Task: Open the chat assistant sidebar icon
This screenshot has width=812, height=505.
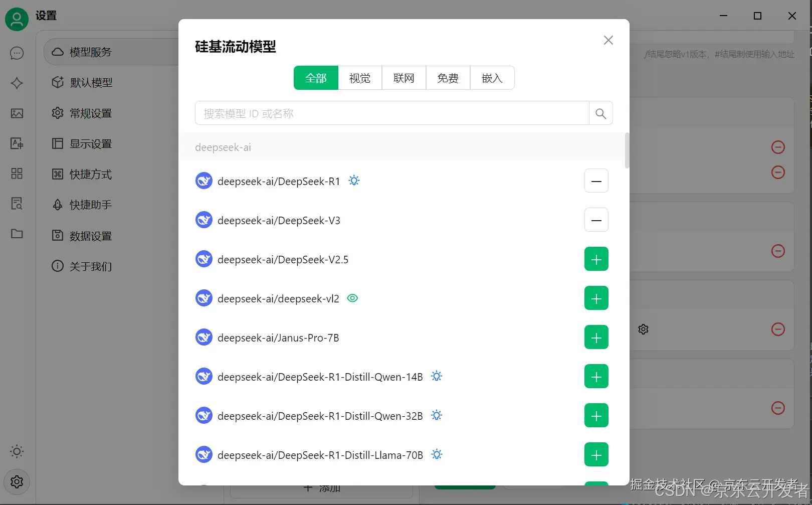Action: coord(17,53)
